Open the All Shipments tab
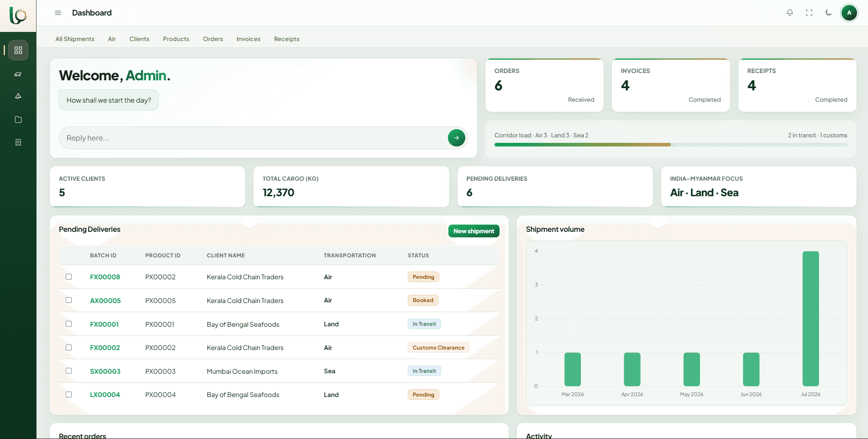This screenshot has width=868, height=439. coord(75,39)
